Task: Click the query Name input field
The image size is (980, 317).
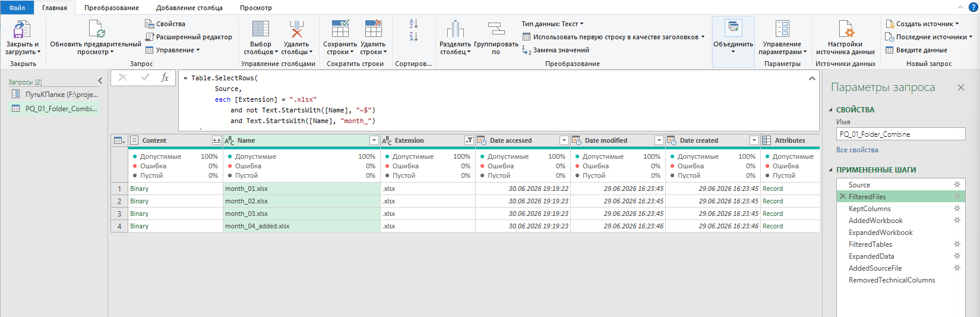Action: tap(900, 134)
